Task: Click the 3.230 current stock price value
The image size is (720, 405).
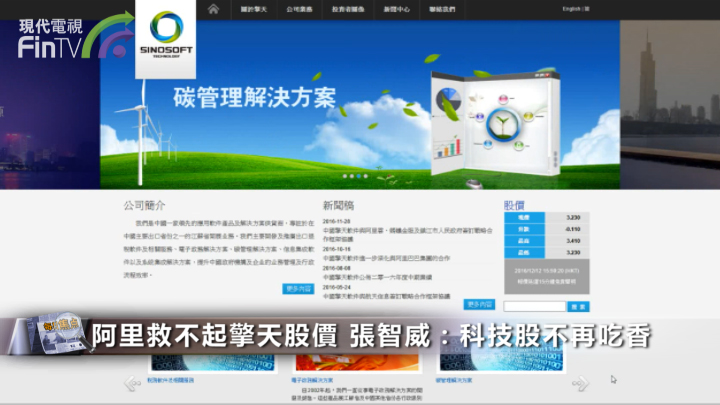Action: tap(573, 218)
